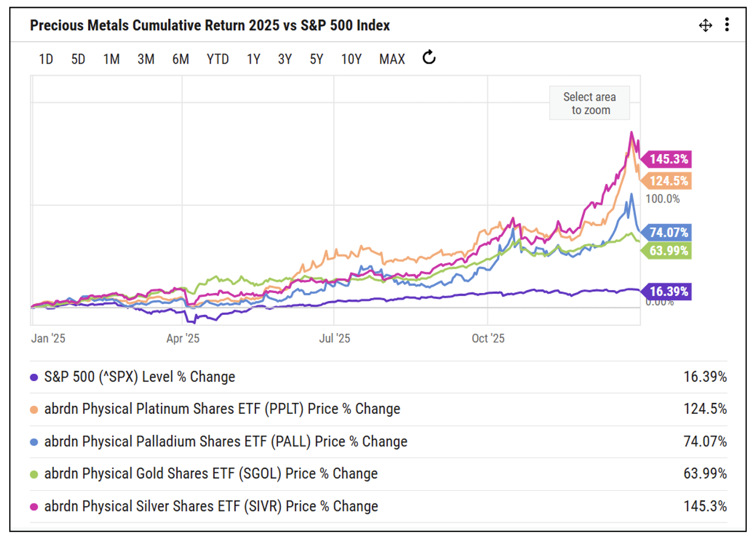Toggle the Platinum ETF (PPLT) legend series
Image resolution: width=756 pixels, height=540 pixels.
point(222,409)
